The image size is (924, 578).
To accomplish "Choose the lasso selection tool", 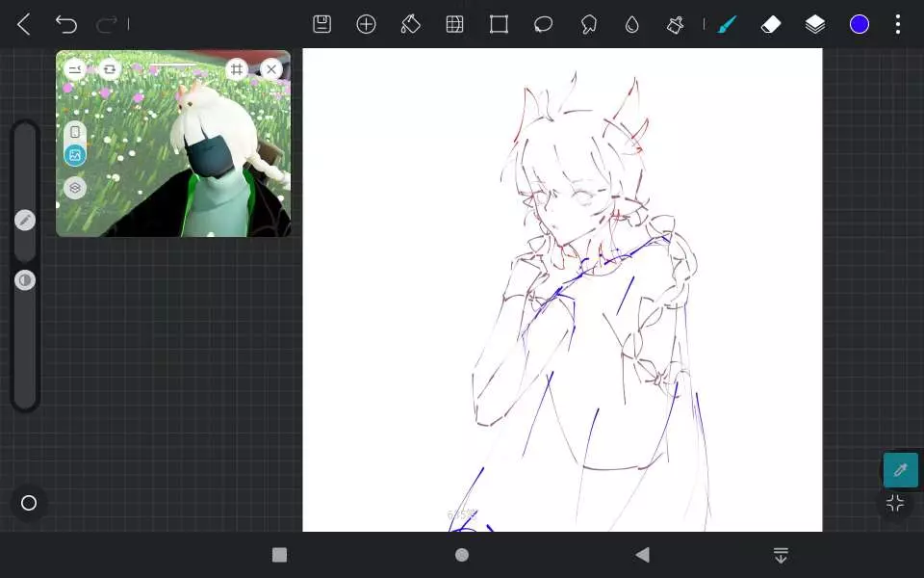I will pyautogui.click(x=543, y=24).
